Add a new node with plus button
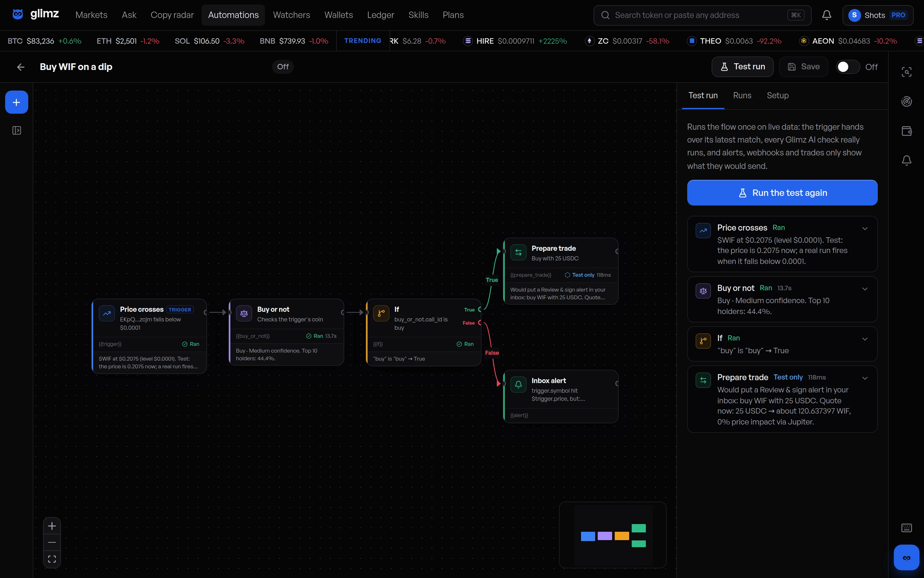 [x=16, y=102]
